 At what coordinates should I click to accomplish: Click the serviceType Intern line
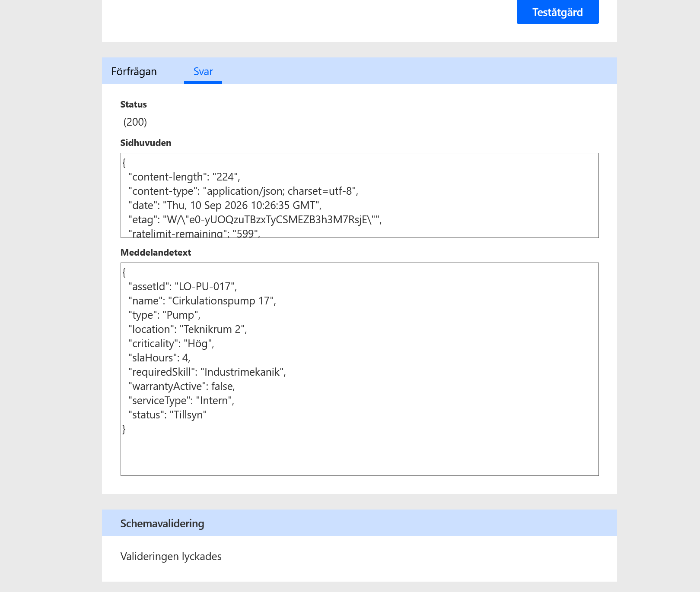[181, 401]
